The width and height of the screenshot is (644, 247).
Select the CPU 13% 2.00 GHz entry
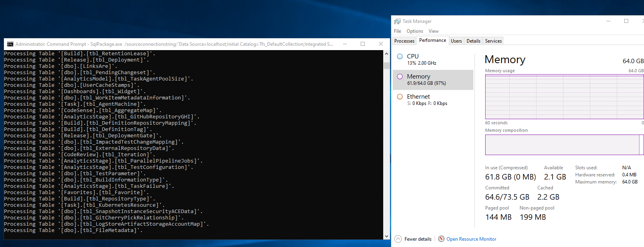click(433, 60)
